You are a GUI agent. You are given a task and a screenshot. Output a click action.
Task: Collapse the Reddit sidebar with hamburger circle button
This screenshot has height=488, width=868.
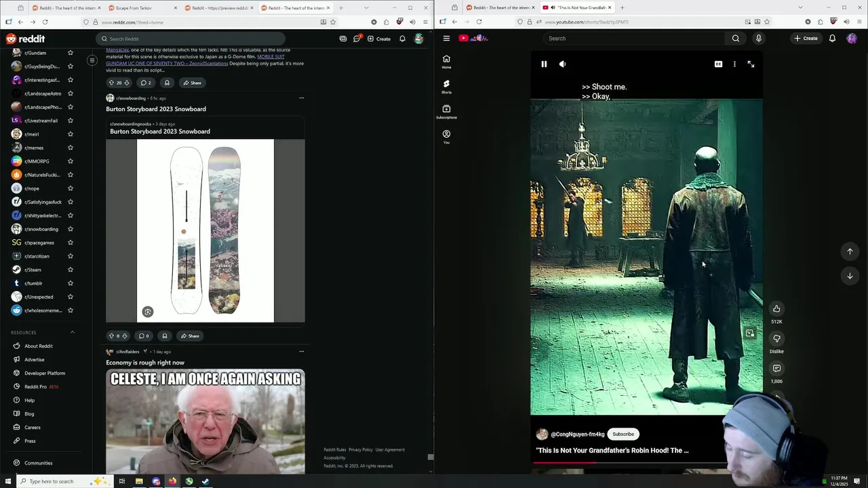pos(92,60)
